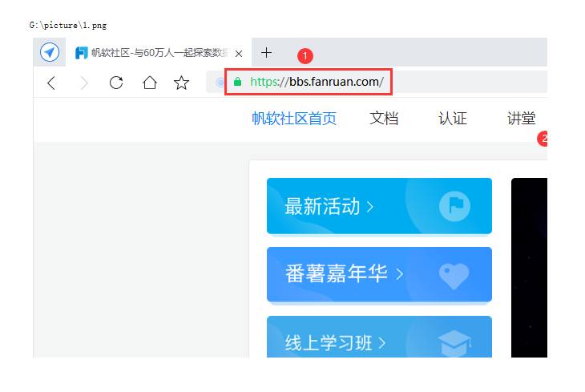The height and width of the screenshot is (392, 585).
Task: Open the home page icon
Action: click(150, 83)
